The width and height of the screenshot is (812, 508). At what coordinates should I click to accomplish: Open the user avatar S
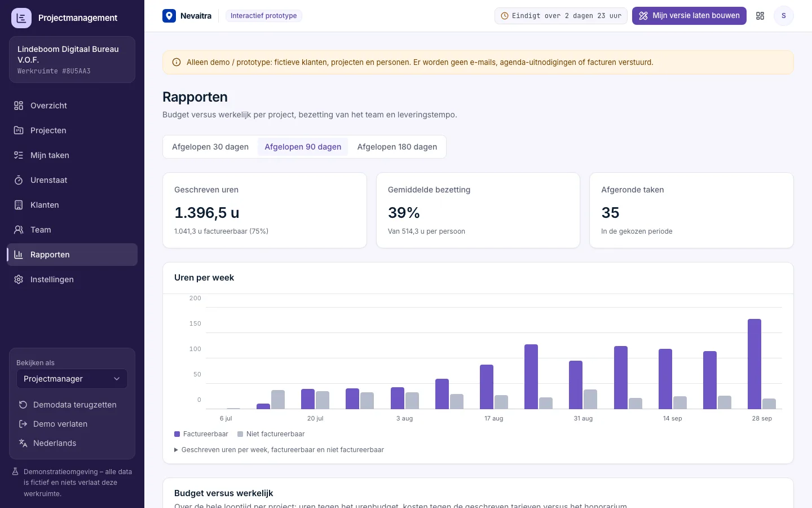click(x=784, y=16)
